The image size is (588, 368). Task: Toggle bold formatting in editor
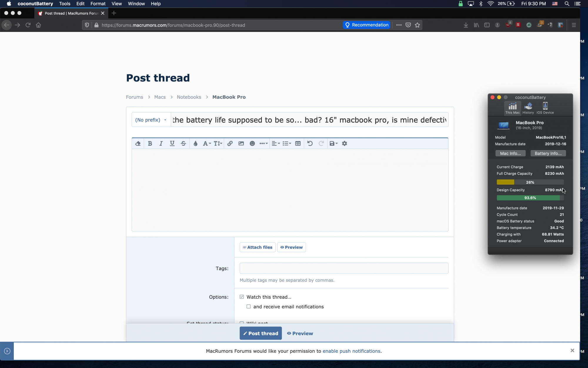(150, 143)
